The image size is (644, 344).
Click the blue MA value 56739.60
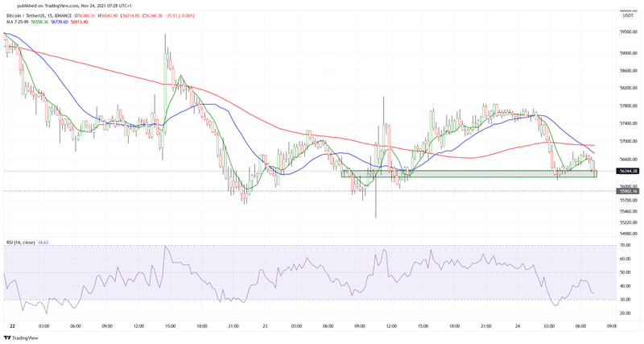click(x=60, y=22)
